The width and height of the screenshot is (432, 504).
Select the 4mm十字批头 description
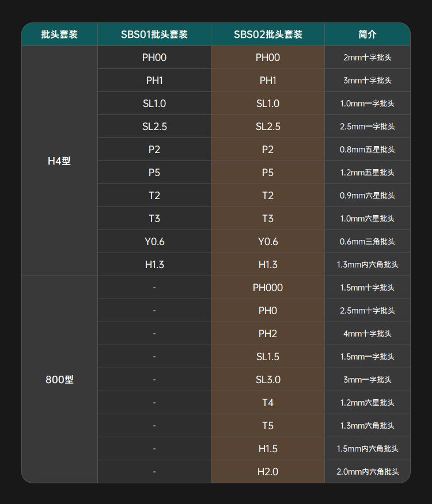(x=367, y=334)
